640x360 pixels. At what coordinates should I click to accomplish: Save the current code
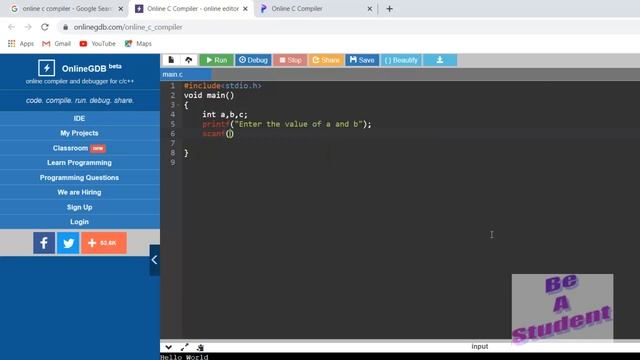[362, 60]
